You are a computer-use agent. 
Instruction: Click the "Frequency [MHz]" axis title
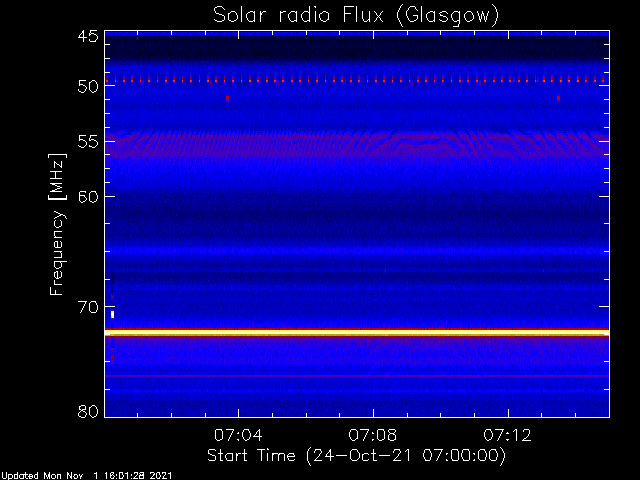pyautogui.click(x=57, y=224)
